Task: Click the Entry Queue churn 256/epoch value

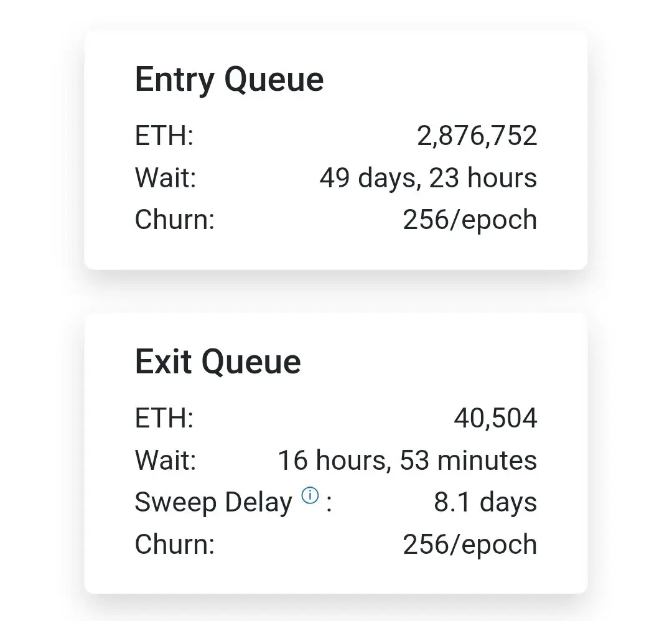Action: pyautogui.click(x=470, y=220)
